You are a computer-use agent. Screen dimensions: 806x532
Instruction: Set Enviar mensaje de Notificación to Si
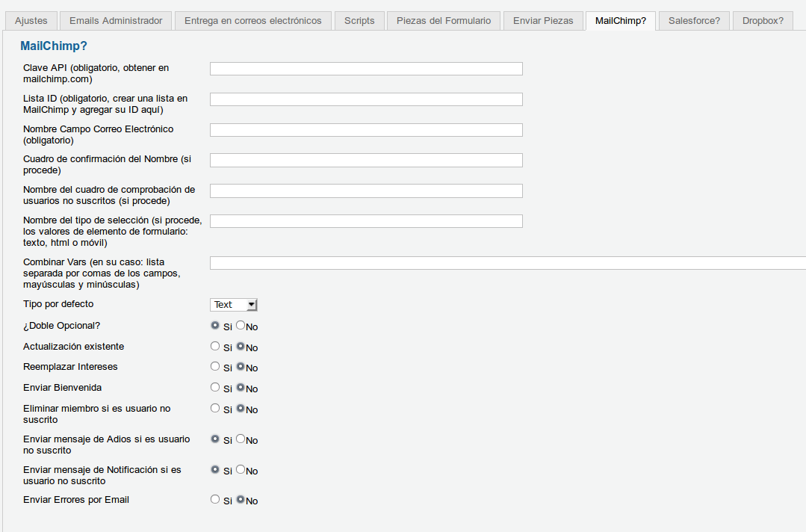(215, 469)
